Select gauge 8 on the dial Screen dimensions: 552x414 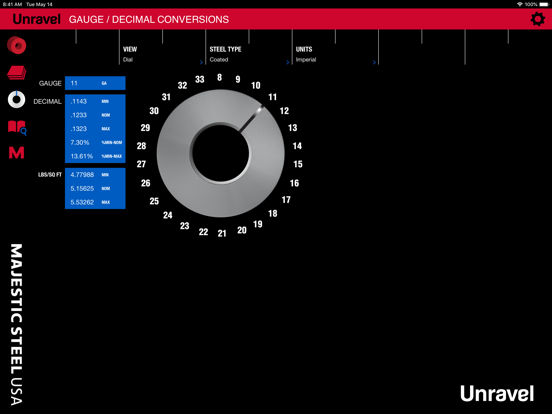[x=219, y=77]
